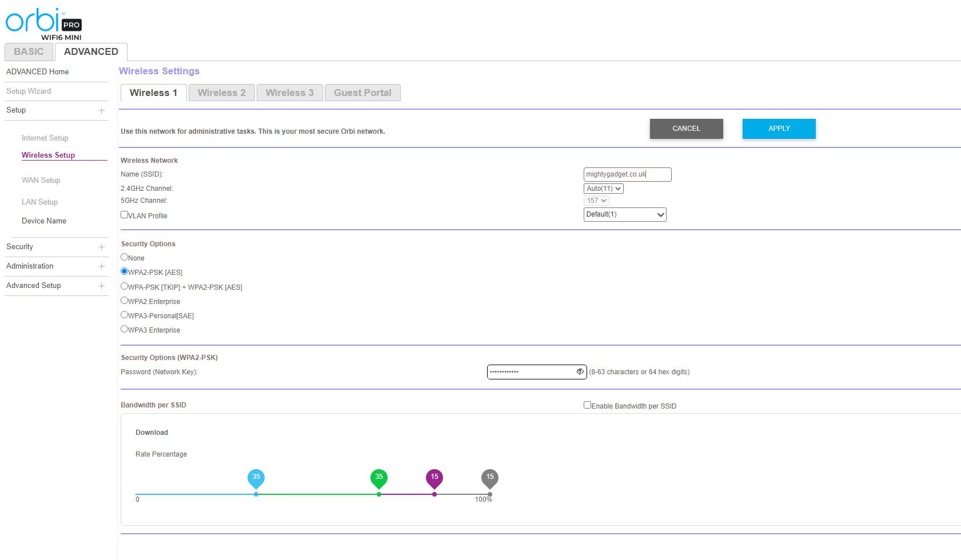Viewport: 961px width, 560px height.
Task: Enable the VLAN Profile checkbox
Action: pyautogui.click(x=124, y=215)
